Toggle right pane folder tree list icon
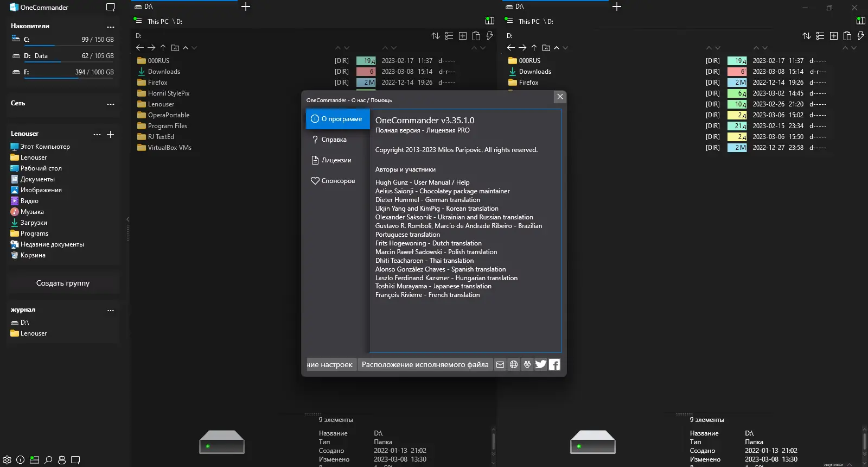 coord(509,20)
